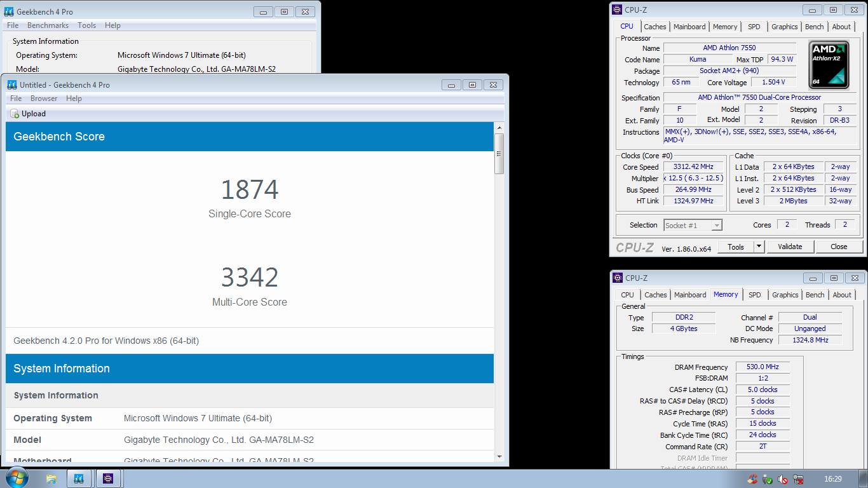Switch to About tab in lower CPU-Z
The width and height of the screenshot is (868, 488).
842,295
